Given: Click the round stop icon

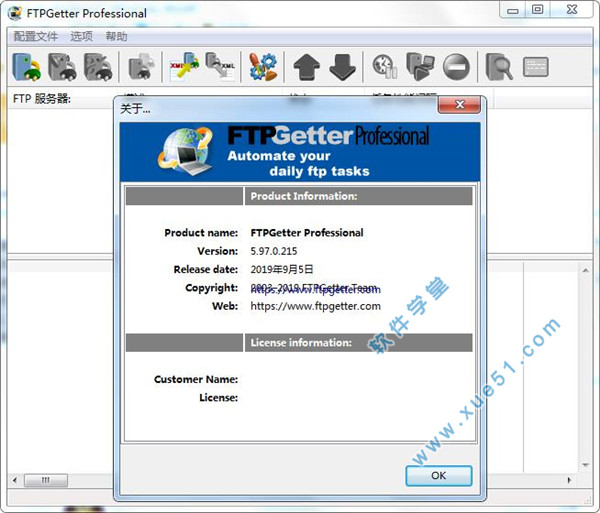Looking at the screenshot, I should 456,67.
